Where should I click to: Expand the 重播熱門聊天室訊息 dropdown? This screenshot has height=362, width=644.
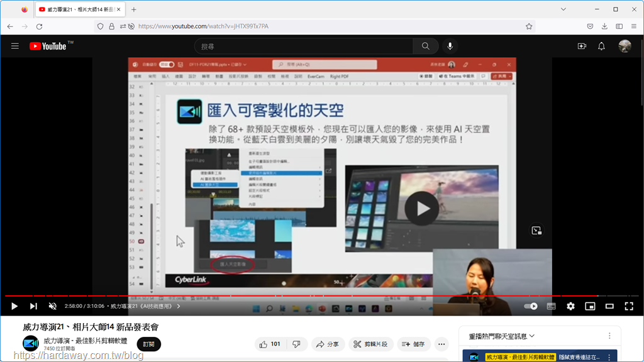(502, 336)
